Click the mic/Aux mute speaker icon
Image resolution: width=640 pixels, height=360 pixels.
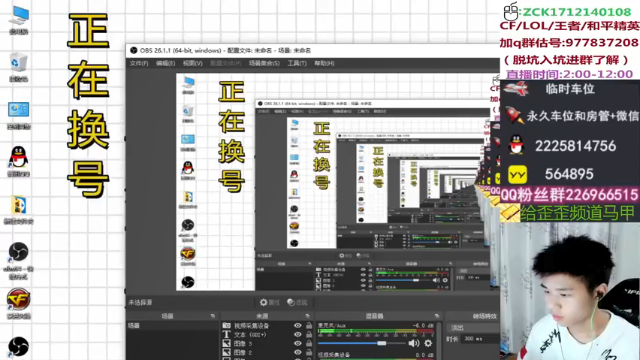[x=413, y=343]
